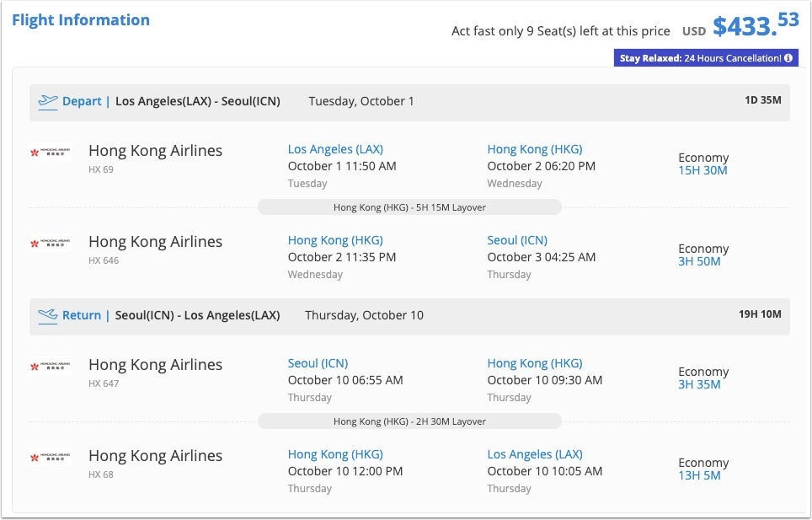Click Hong Kong Airlines logo for flight HX 647
The width and height of the screenshot is (812, 520).
click(51, 367)
